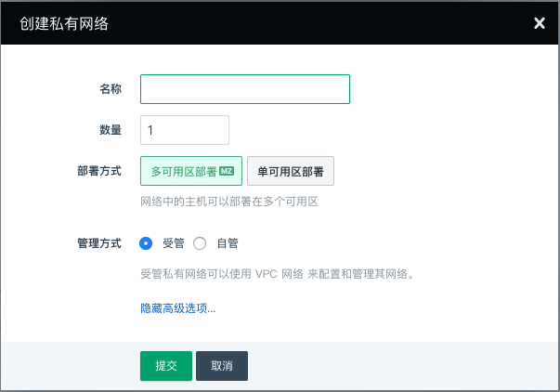Select 多可用区部署 deployment option

(x=191, y=171)
